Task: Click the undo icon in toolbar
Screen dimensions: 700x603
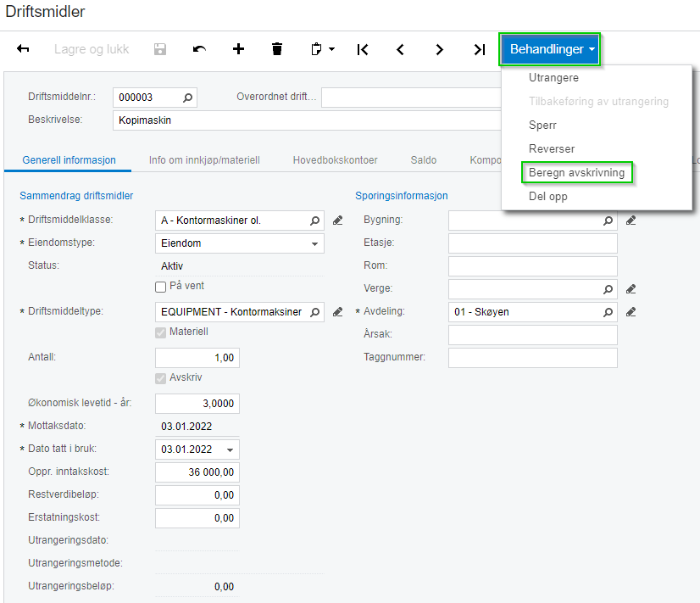Action: pos(199,49)
